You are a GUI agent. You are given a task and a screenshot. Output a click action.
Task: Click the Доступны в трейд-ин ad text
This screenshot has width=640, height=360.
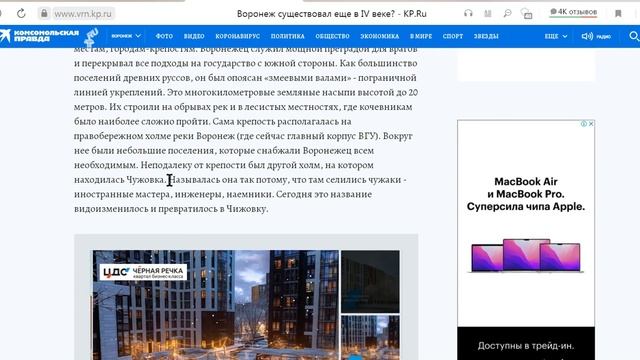click(x=526, y=346)
